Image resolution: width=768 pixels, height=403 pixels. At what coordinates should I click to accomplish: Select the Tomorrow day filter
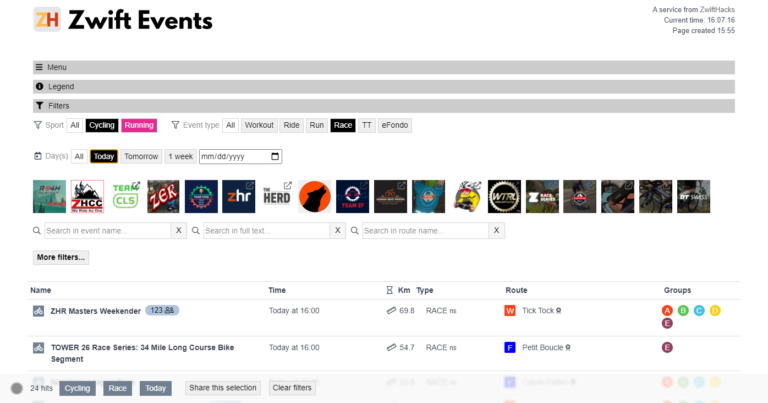coord(141,157)
